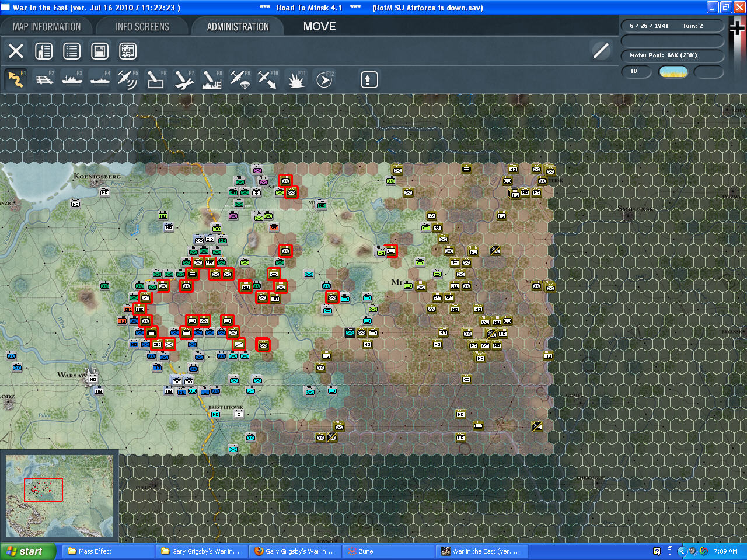The width and height of the screenshot is (747, 560).
Task: Switch to the INFO SCREENS tab
Action: pos(142,27)
